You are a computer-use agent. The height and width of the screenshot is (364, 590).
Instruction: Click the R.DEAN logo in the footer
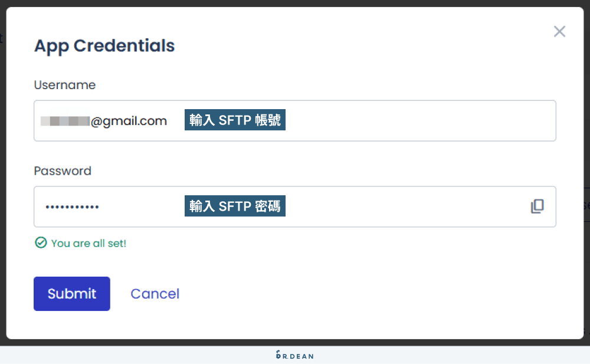click(x=294, y=356)
